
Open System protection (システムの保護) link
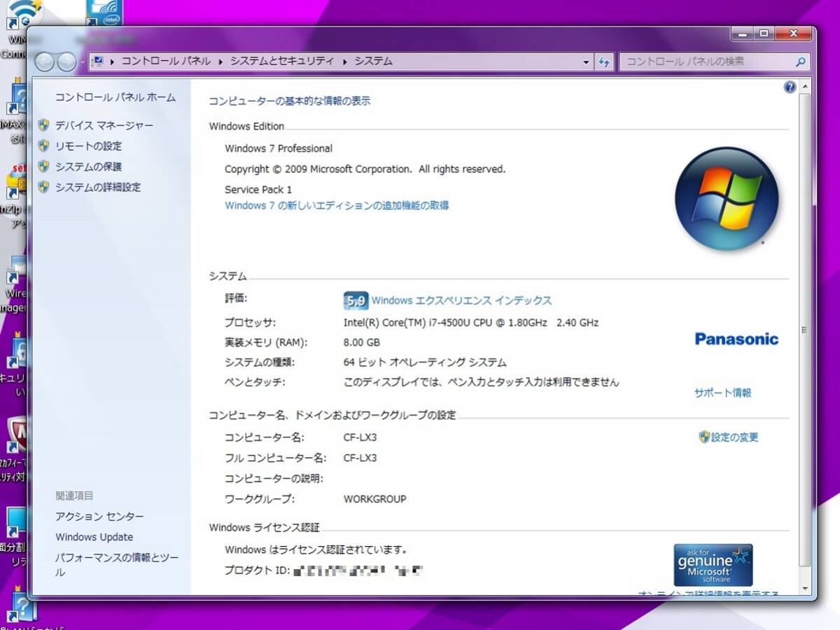[89, 167]
